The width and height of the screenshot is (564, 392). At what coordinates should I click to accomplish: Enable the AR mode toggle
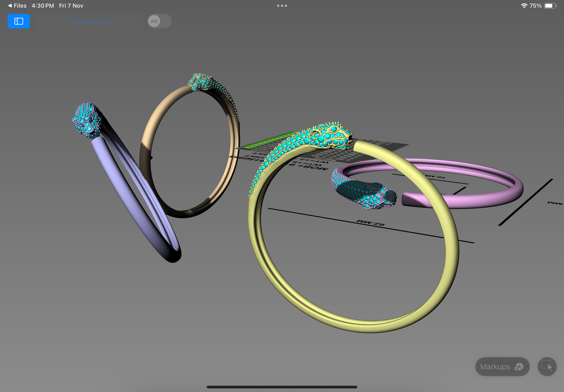(159, 21)
